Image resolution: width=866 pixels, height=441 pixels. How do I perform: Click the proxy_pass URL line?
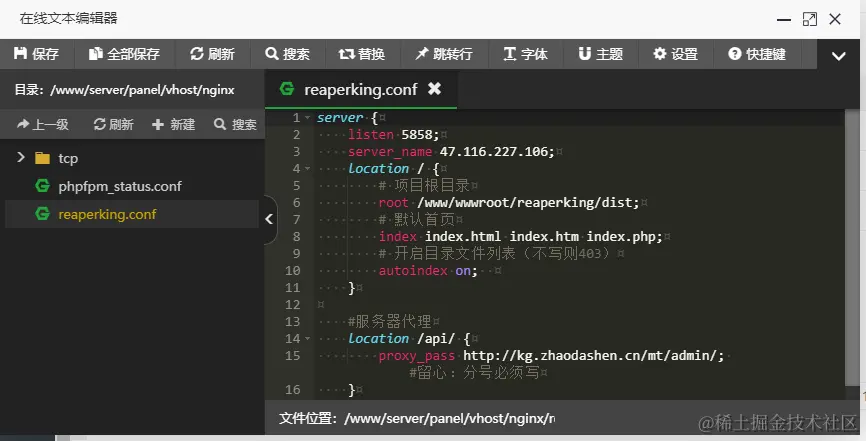pyautogui.click(x=551, y=355)
